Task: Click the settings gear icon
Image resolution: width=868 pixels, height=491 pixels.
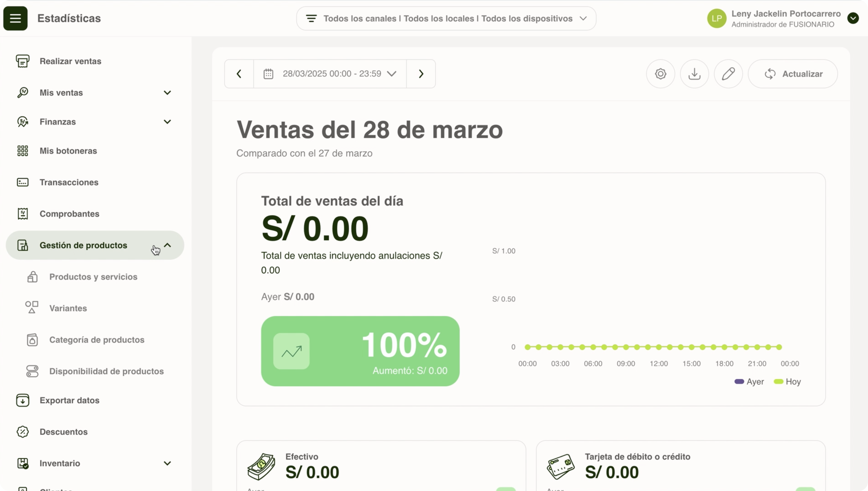Action: click(660, 74)
